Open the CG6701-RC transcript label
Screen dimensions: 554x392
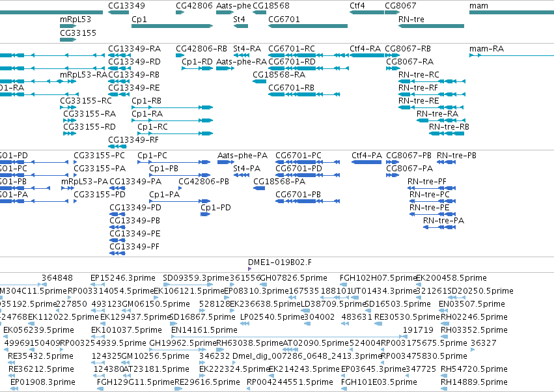292,48
